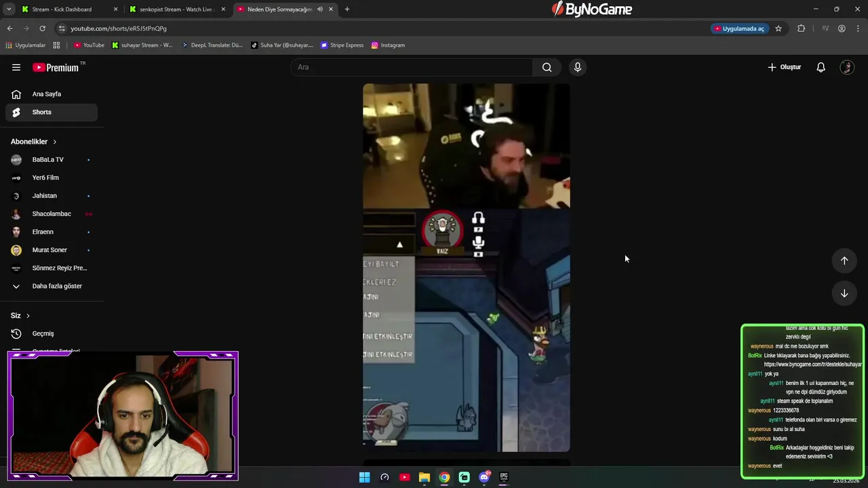This screenshot has height=488, width=868.
Task: Open Shacolambac live channel
Action: coord(52,213)
